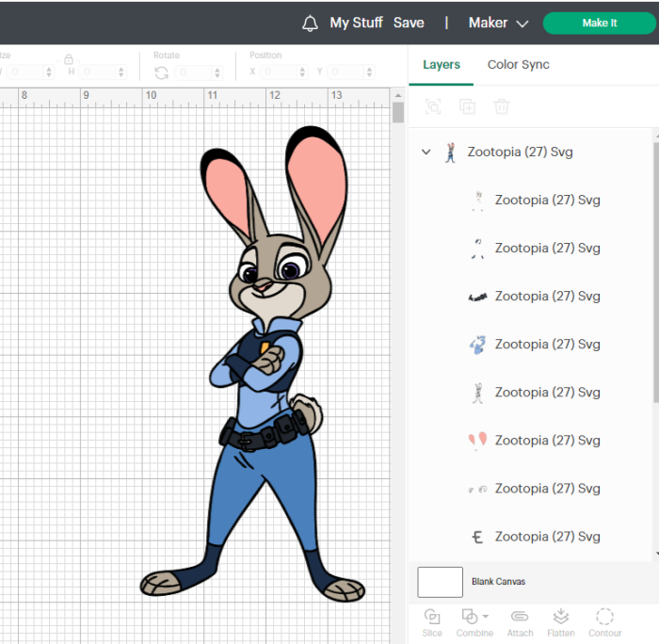Select the rabbit's black belt on canvas
The width and height of the screenshot is (659, 644).
pyautogui.click(x=264, y=433)
